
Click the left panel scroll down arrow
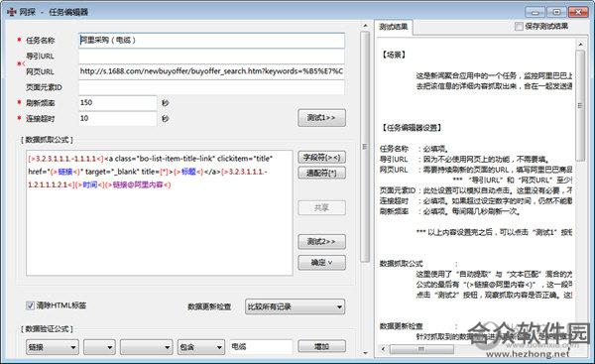click(x=365, y=353)
